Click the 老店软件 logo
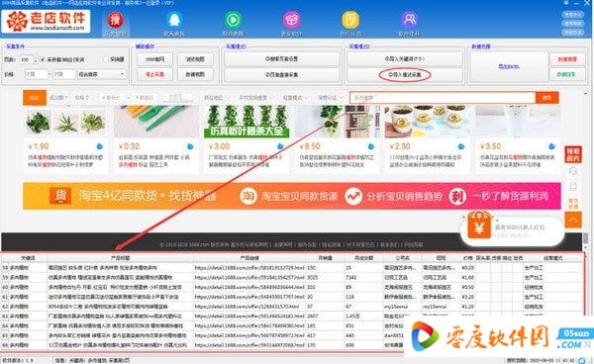Viewport: 594px width, 364px height. (47, 21)
